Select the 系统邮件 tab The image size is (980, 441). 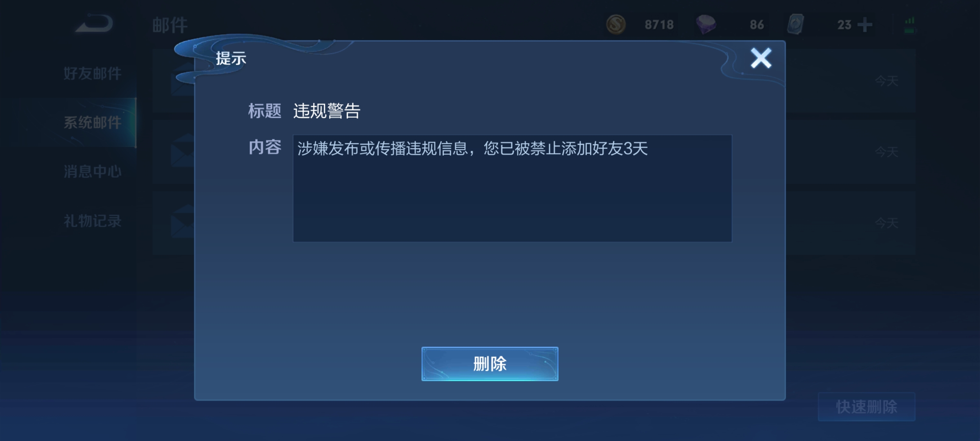[92, 122]
